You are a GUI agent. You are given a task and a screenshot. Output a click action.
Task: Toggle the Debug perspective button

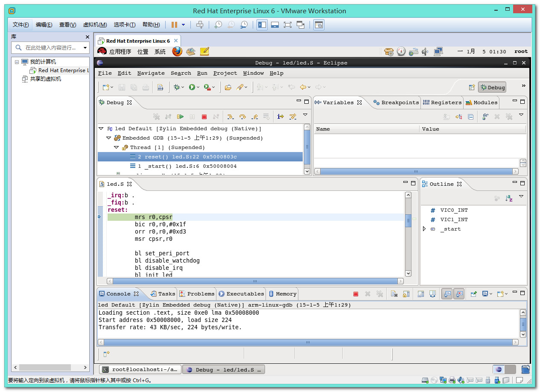click(x=492, y=87)
